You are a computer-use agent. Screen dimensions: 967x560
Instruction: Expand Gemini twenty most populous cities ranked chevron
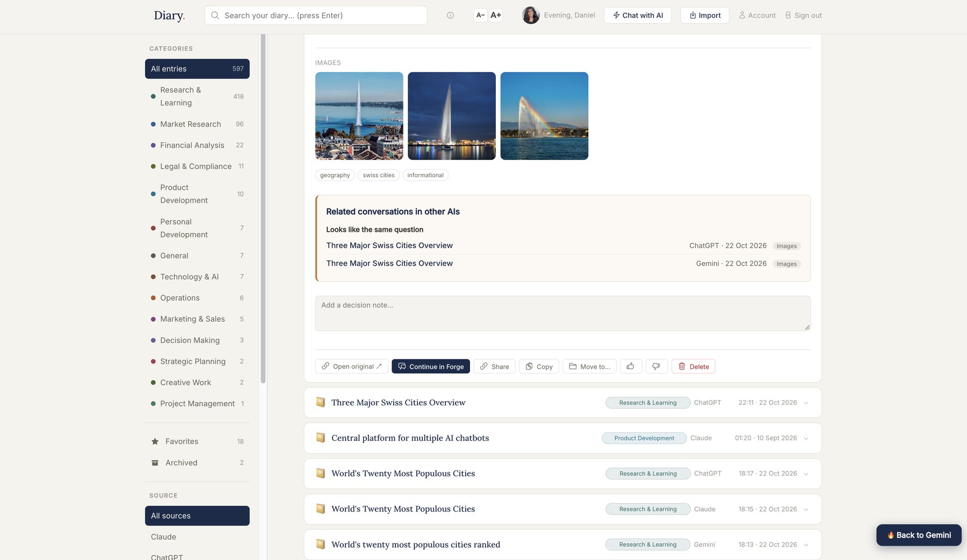click(x=806, y=545)
